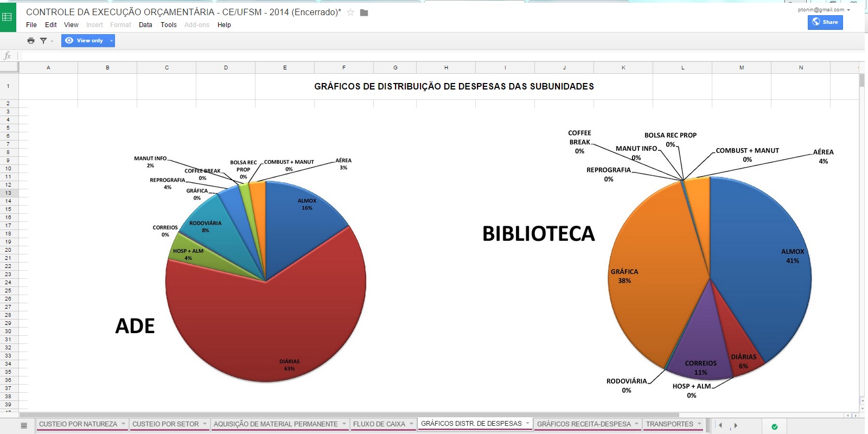
Task: Select the heading cell GRÁFICOS DE DISTRIBUIÇÃO DE DESPESAS
Action: pos(454,86)
